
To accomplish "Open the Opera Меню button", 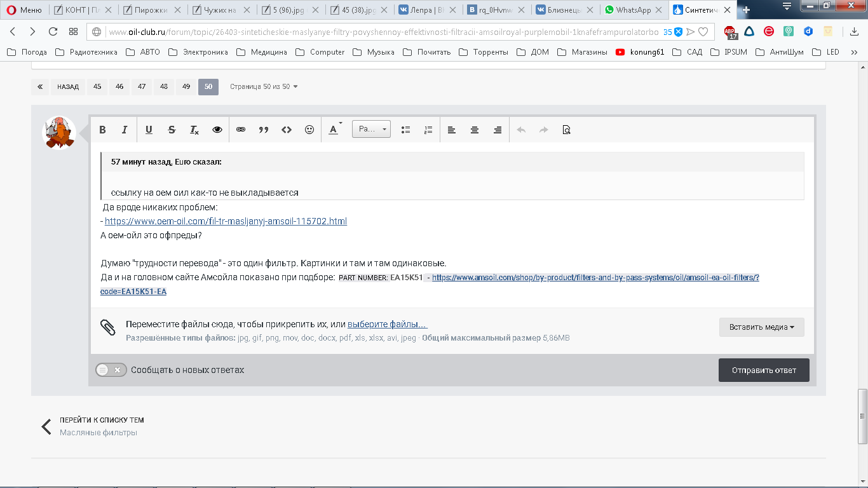I will [x=24, y=10].
